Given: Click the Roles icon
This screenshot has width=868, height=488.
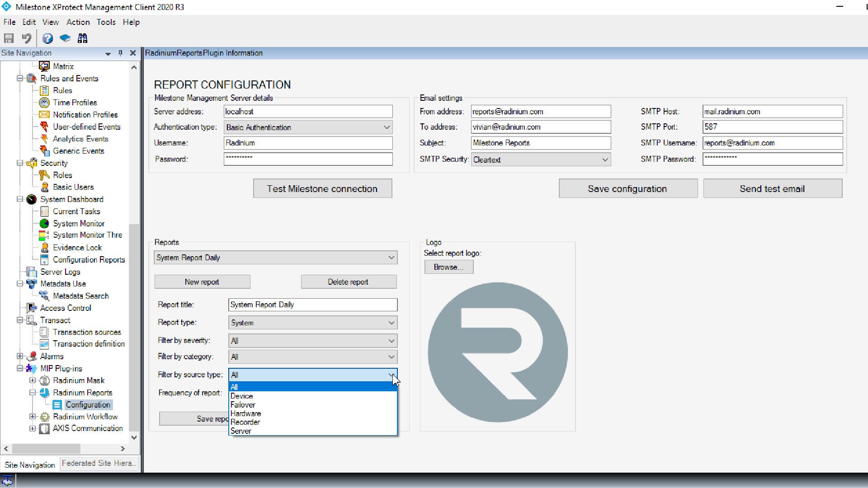Looking at the screenshot, I should pyautogui.click(x=44, y=175).
